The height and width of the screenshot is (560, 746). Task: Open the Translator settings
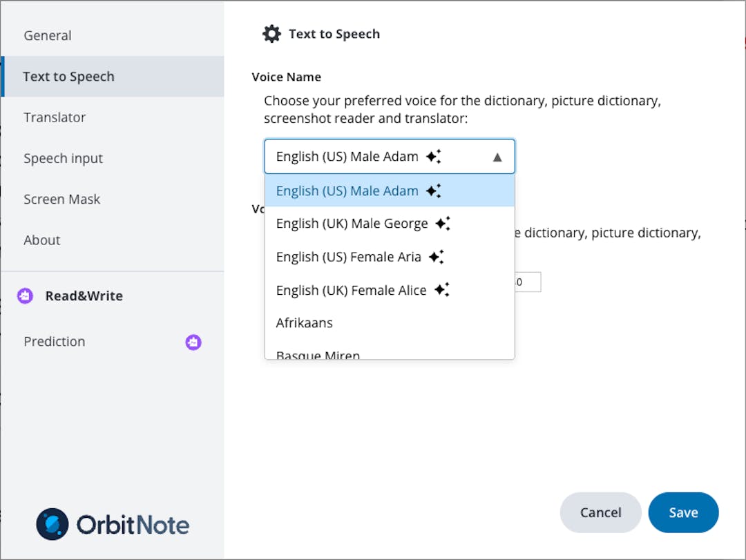55,117
